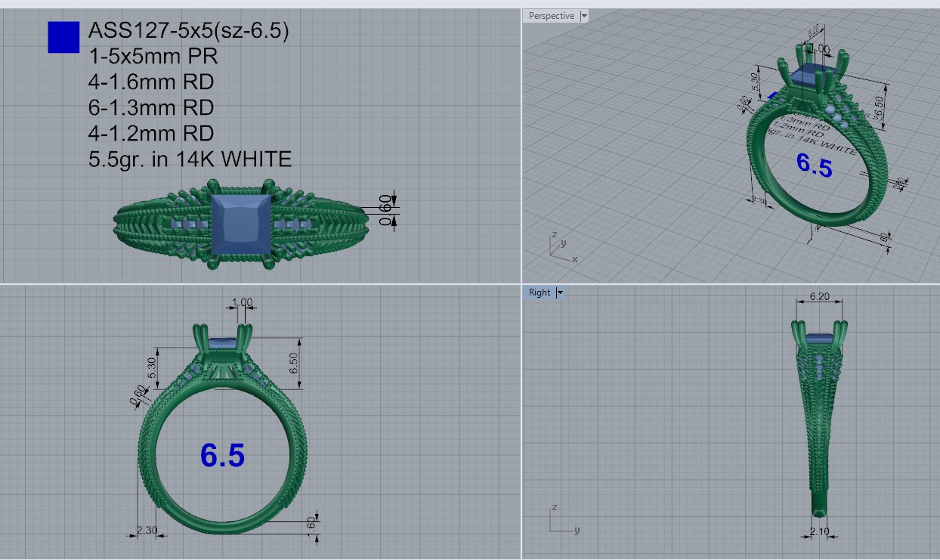Screen dimensions: 940x560
Task: Open the Perspective viewport dropdown arrow
Action: (584, 16)
